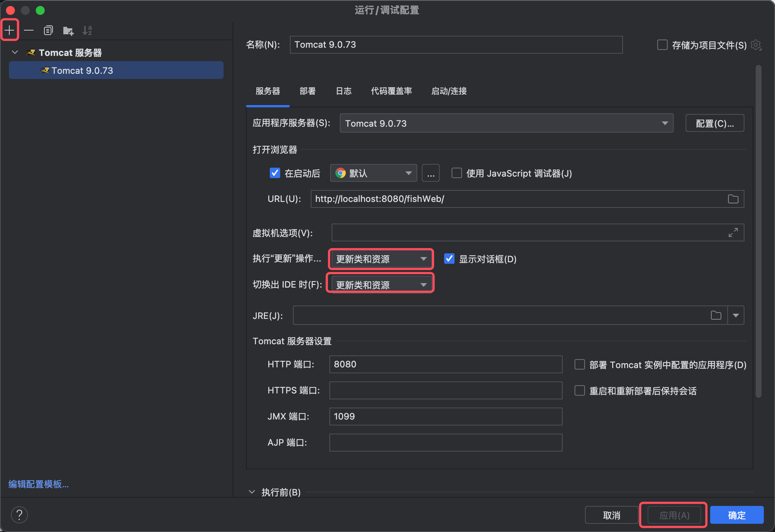Image resolution: width=775 pixels, height=532 pixels.
Task: Collapse the Tomcat 服务器 tree group
Action: (15, 53)
